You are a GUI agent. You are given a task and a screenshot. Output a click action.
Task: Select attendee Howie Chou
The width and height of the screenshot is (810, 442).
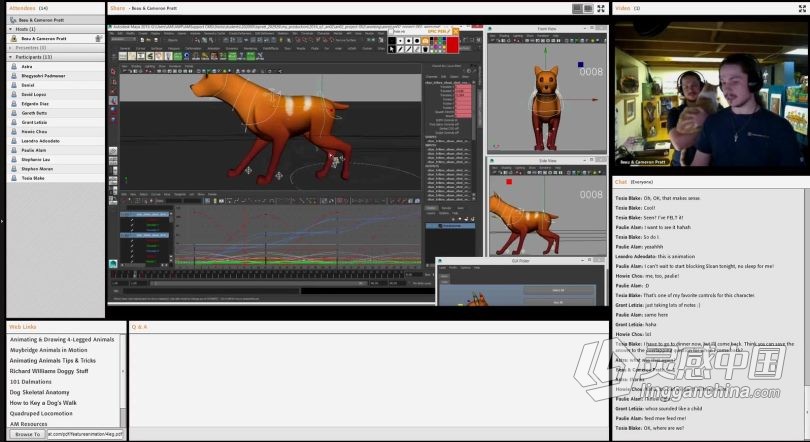55,132
